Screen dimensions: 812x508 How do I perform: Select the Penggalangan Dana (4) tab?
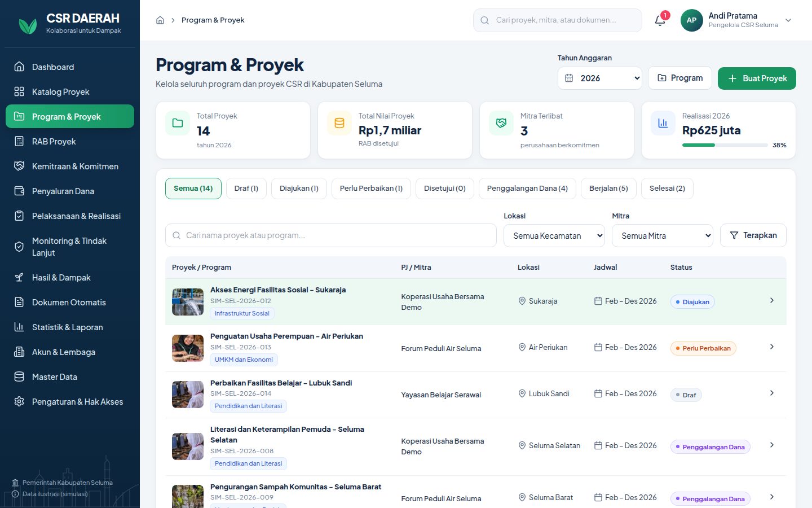click(x=527, y=189)
